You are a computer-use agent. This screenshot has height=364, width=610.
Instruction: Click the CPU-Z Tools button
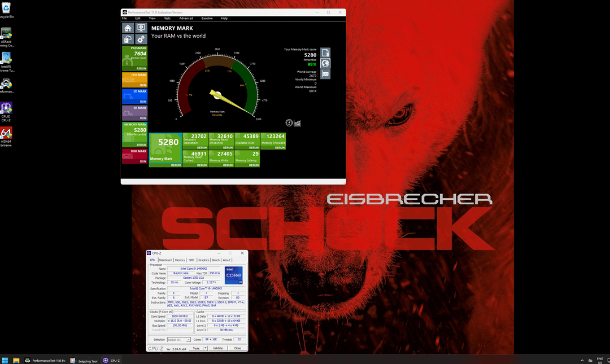[x=196, y=348]
